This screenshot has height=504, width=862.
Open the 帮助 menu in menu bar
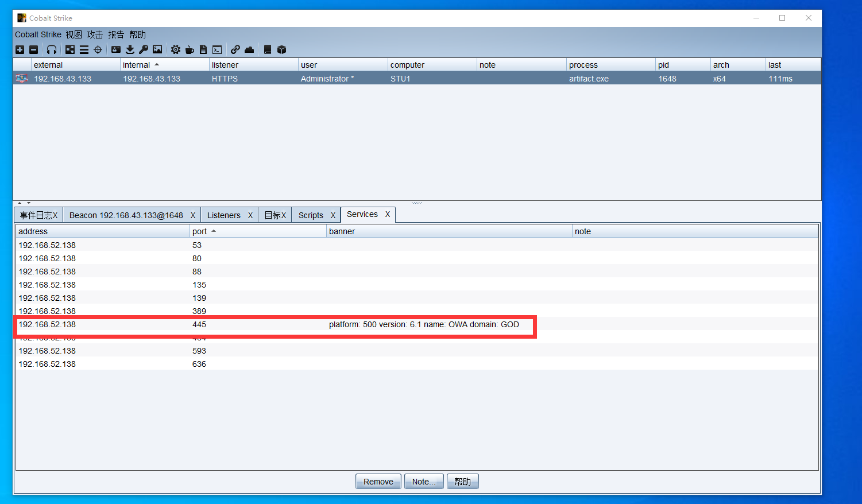[x=138, y=34]
